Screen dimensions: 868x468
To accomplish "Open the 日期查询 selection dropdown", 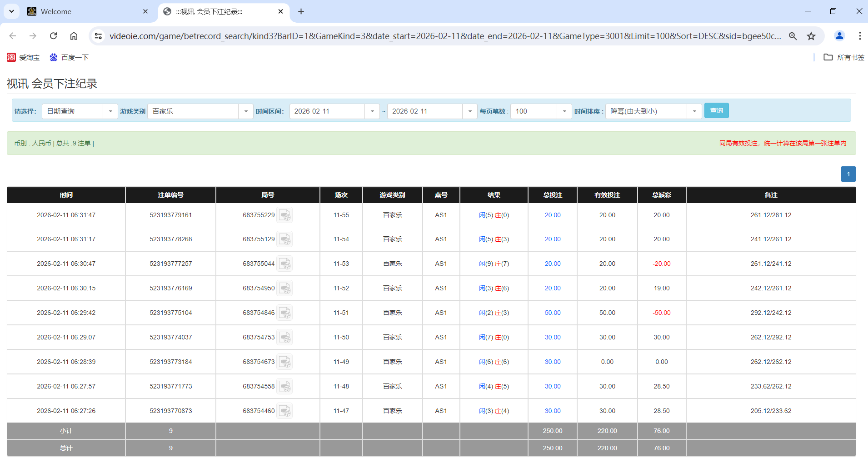I will tap(110, 111).
